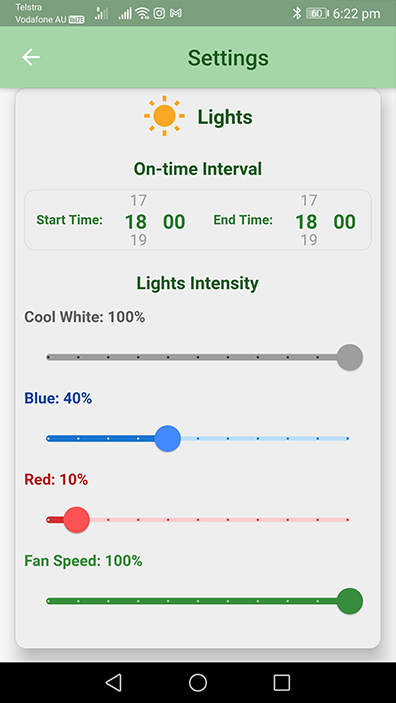Select hour 17 above Start Time hour
This screenshot has height=703, width=396.
tap(139, 200)
